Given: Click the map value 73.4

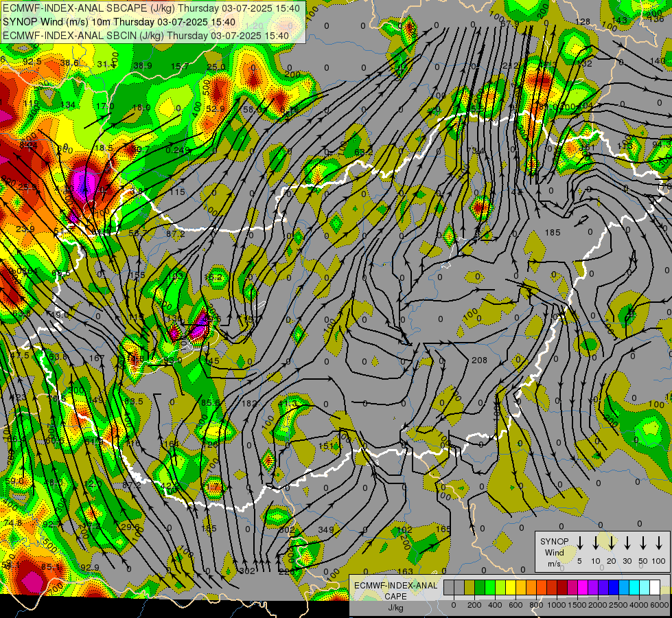Looking at the screenshot, I should click(x=476, y=150).
